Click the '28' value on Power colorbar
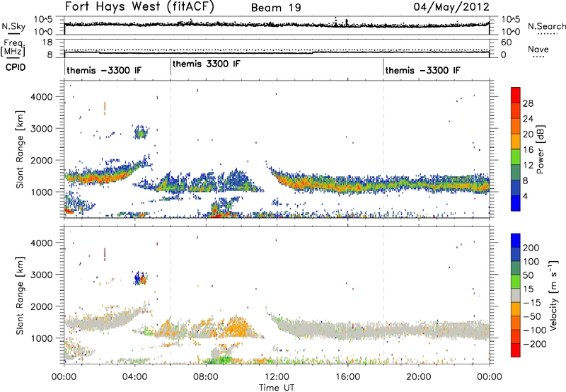Image resolution: width=566 pixels, height=392 pixels. point(528,103)
